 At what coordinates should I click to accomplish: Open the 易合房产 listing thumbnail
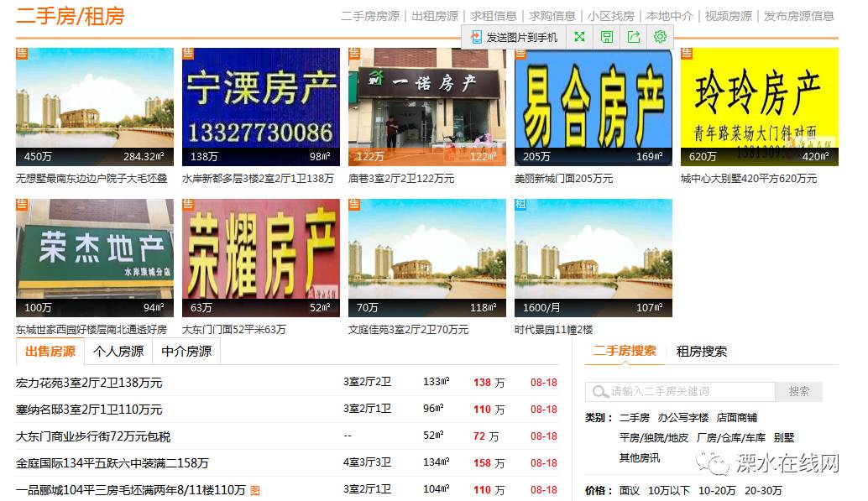[593, 107]
